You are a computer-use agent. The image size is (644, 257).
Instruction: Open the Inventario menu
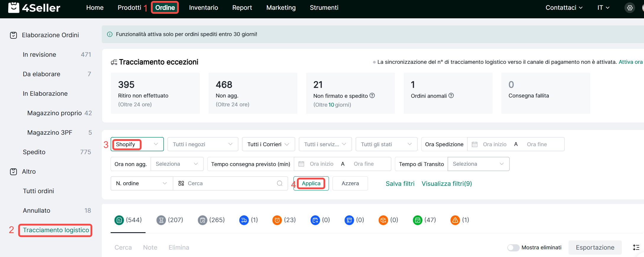pyautogui.click(x=204, y=8)
